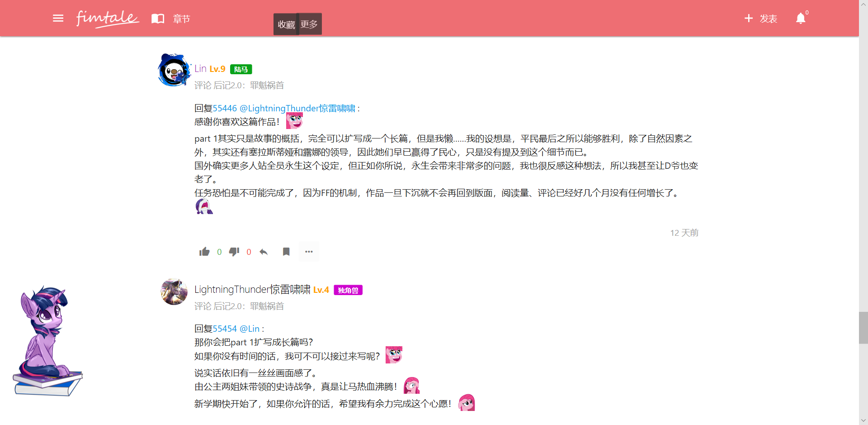Click the username Lin link
The width and height of the screenshot is (868, 425).
[x=200, y=69]
